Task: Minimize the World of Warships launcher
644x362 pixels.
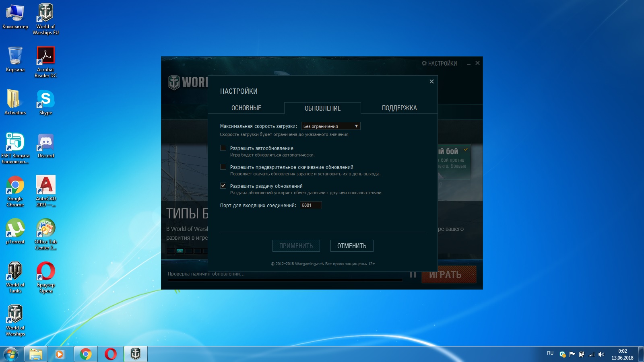Action: [x=469, y=64]
